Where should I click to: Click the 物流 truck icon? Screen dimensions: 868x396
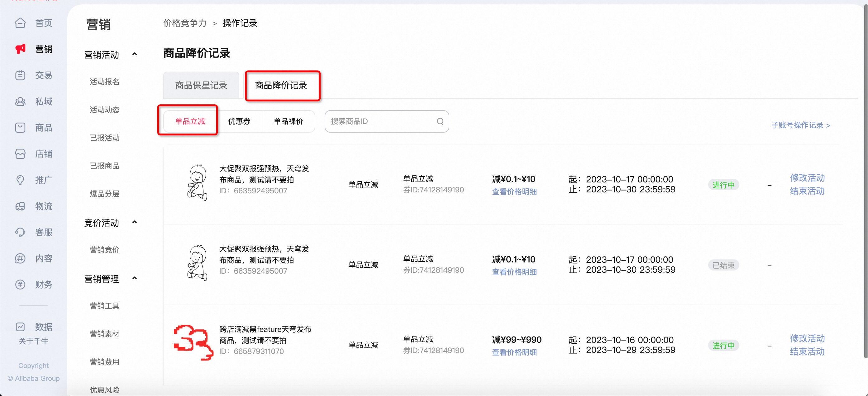click(x=20, y=206)
